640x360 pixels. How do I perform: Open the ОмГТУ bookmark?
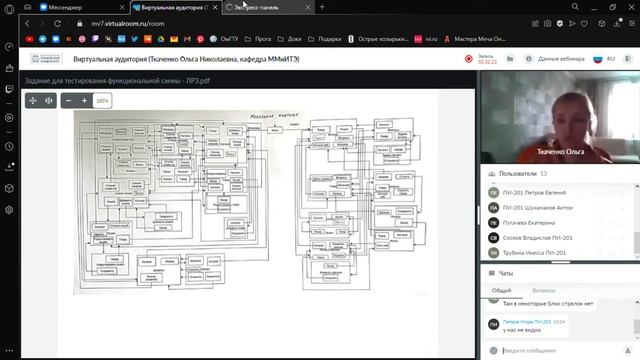(224, 39)
